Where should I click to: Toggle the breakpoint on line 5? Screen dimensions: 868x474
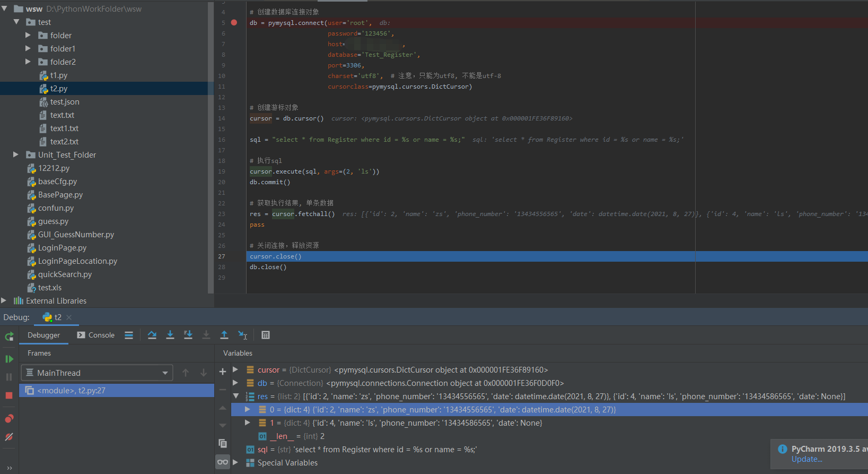(234, 23)
